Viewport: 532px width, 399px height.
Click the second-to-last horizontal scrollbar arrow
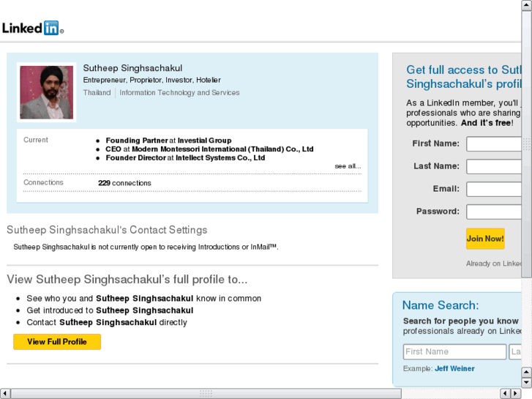505,394
